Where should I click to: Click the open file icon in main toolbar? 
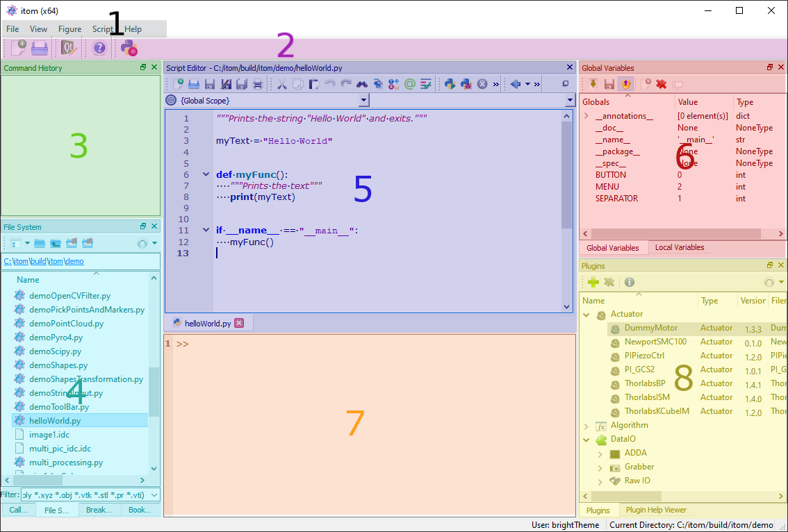40,48
